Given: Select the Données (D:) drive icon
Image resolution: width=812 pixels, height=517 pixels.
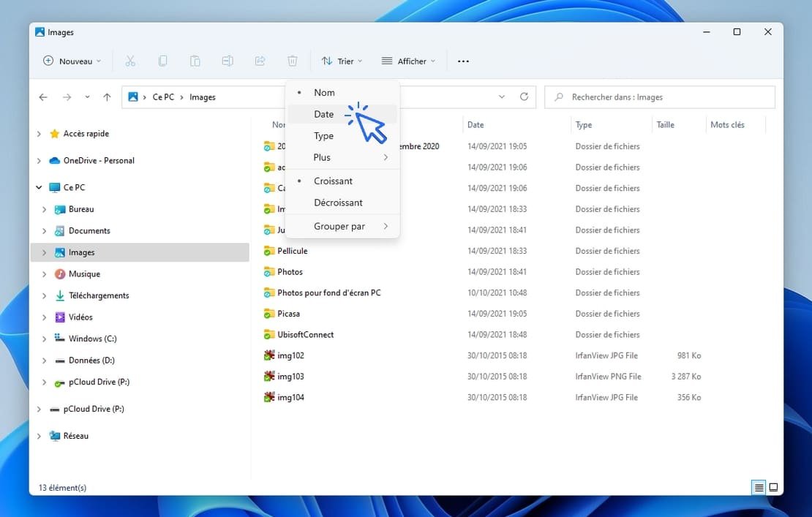Looking at the screenshot, I should click(x=60, y=361).
